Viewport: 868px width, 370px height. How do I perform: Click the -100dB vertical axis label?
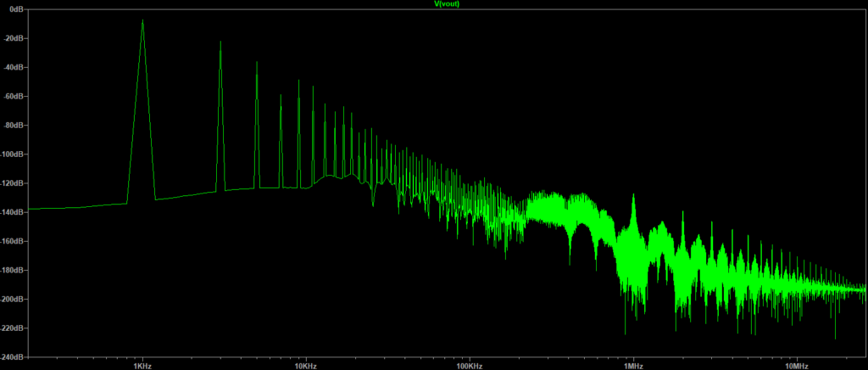click(13, 154)
